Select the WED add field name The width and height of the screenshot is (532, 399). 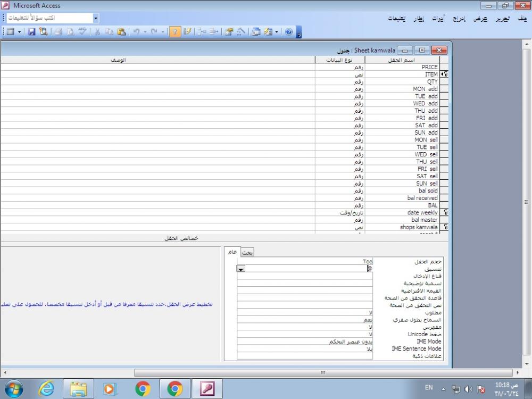402,103
